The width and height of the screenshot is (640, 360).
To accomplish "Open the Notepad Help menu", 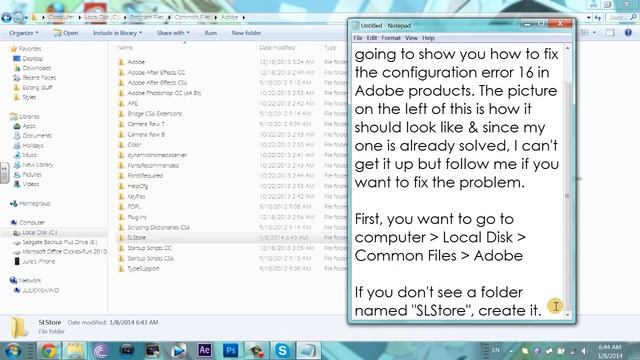I will coord(428,38).
